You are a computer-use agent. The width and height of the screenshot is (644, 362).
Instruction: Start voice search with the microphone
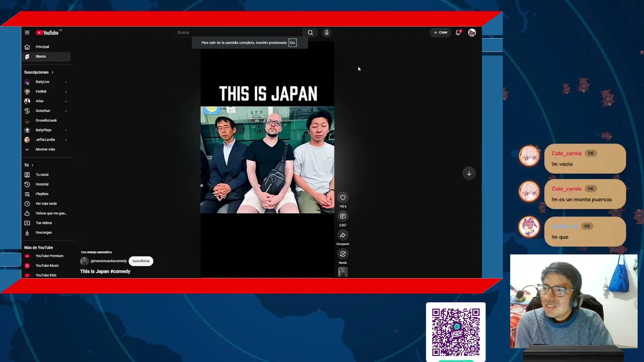pos(327,33)
